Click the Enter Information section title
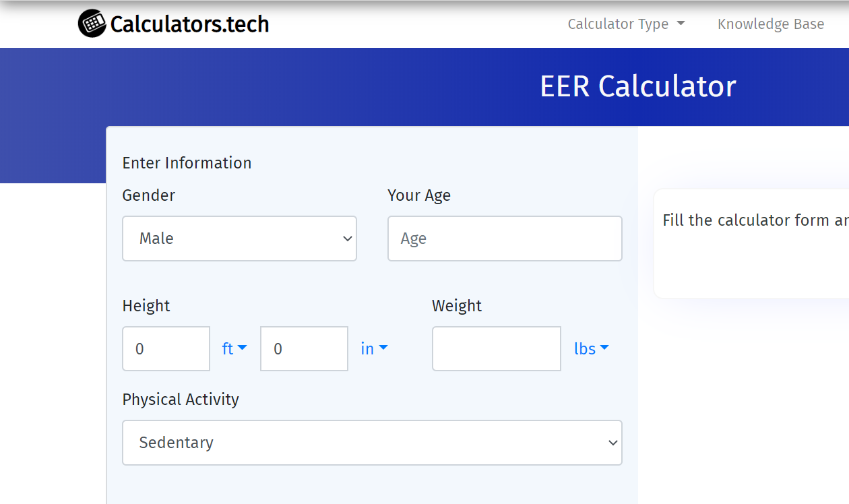The width and height of the screenshot is (849, 504). click(x=187, y=163)
